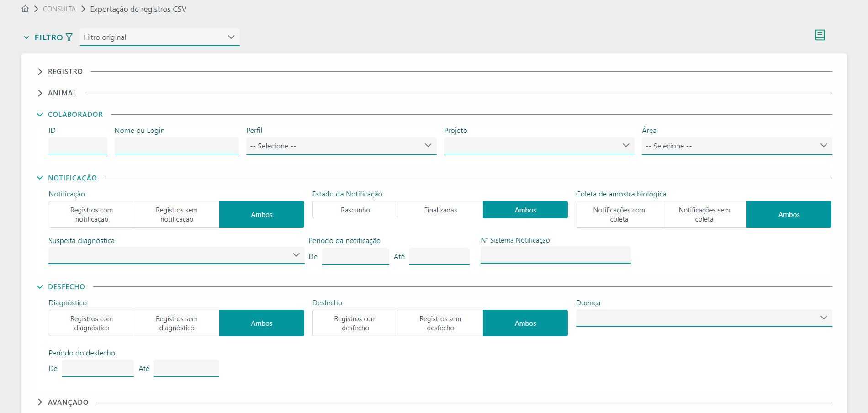Select Registros com notificação option

pyautogui.click(x=91, y=214)
